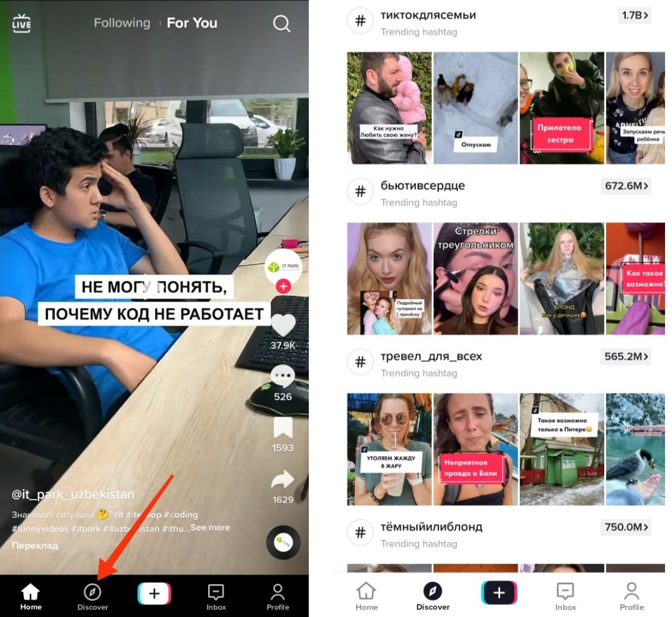The image size is (672, 617).
Task: Share video with arrow icon
Action: 283,480
